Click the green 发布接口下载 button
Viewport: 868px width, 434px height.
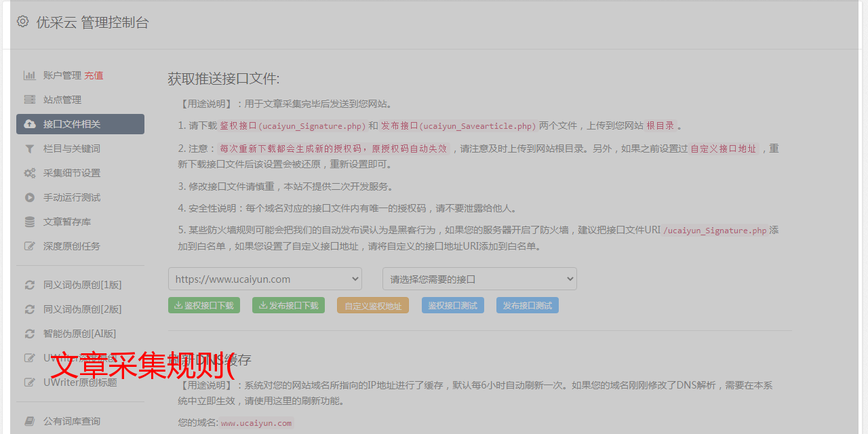click(x=288, y=305)
